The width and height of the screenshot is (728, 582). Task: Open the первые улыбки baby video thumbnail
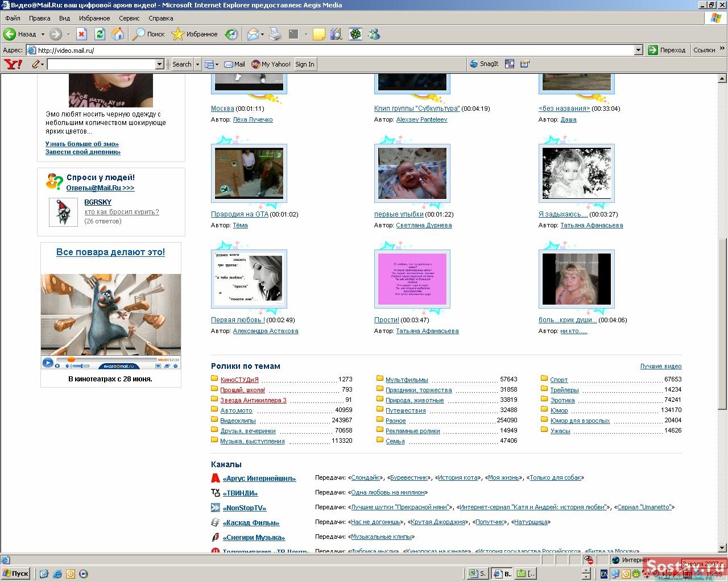tap(412, 173)
